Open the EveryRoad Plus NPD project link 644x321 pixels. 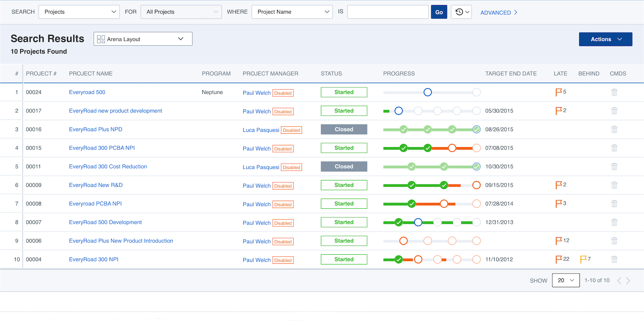click(95, 129)
